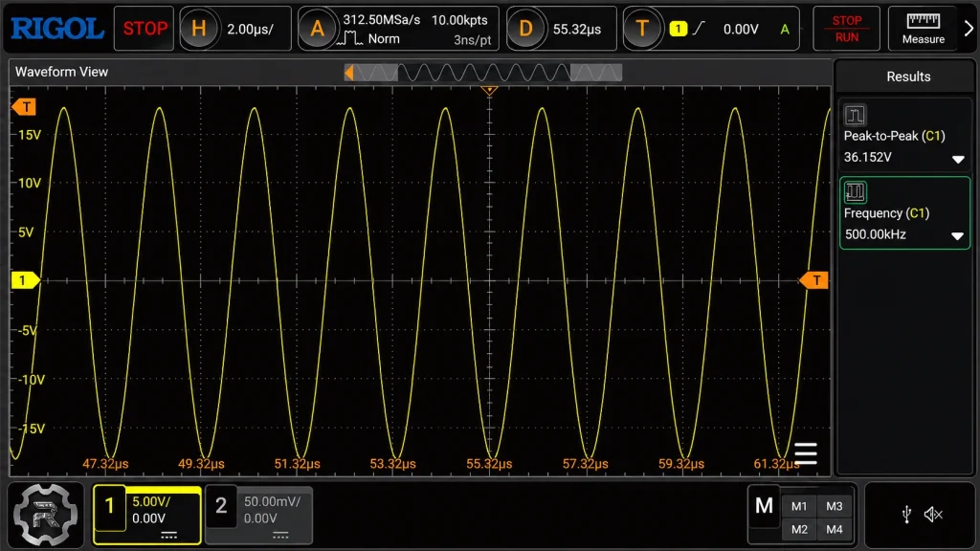The height and width of the screenshot is (551, 980).
Task: Select the 500.00kHz frequency value
Action: click(x=875, y=235)
